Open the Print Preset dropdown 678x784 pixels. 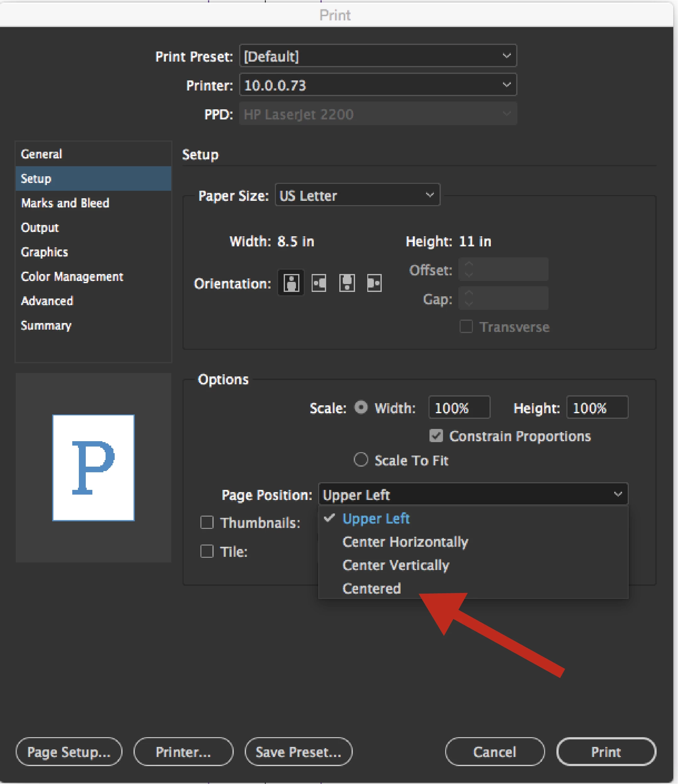(378, 56)
